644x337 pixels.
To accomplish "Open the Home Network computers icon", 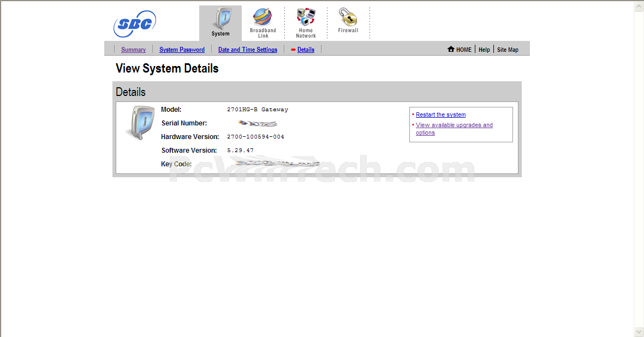I will coord(306,17).
